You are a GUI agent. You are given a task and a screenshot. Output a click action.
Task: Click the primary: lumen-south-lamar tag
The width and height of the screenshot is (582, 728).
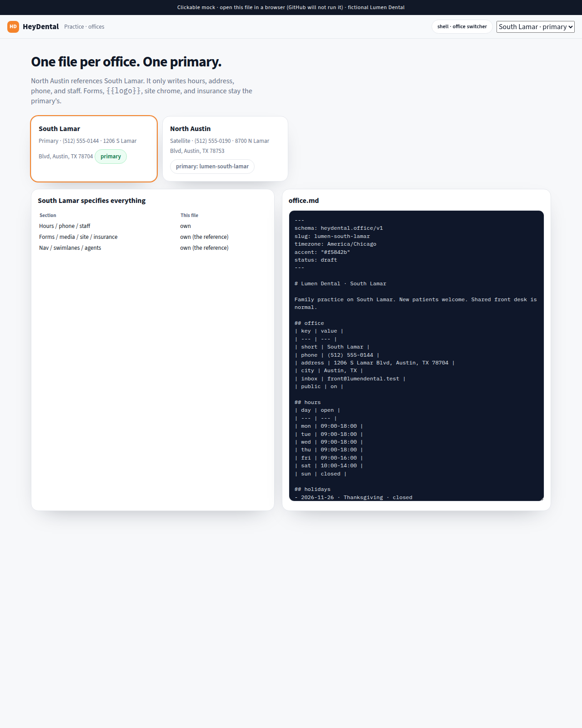coord(212,167)
